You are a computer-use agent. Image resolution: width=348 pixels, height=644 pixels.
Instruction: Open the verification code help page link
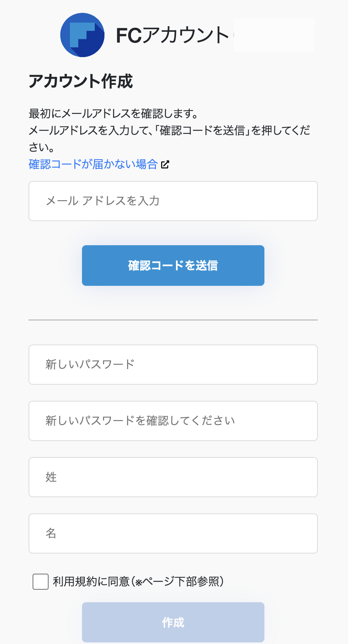point(92,164)
